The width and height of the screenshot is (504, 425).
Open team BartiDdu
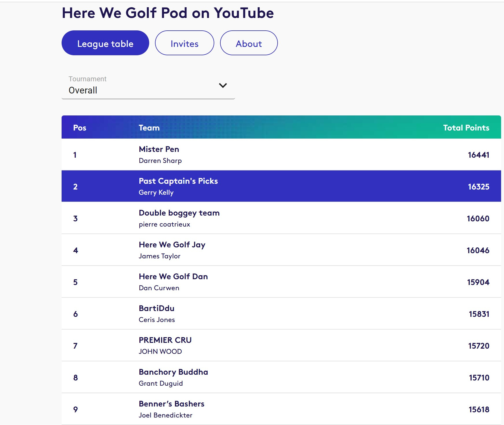click(x=156, y=308)
